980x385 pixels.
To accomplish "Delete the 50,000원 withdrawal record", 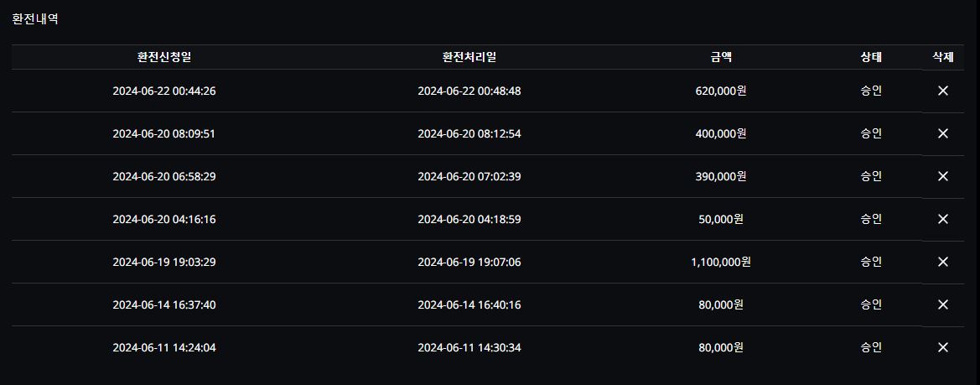I will (942, 219).
